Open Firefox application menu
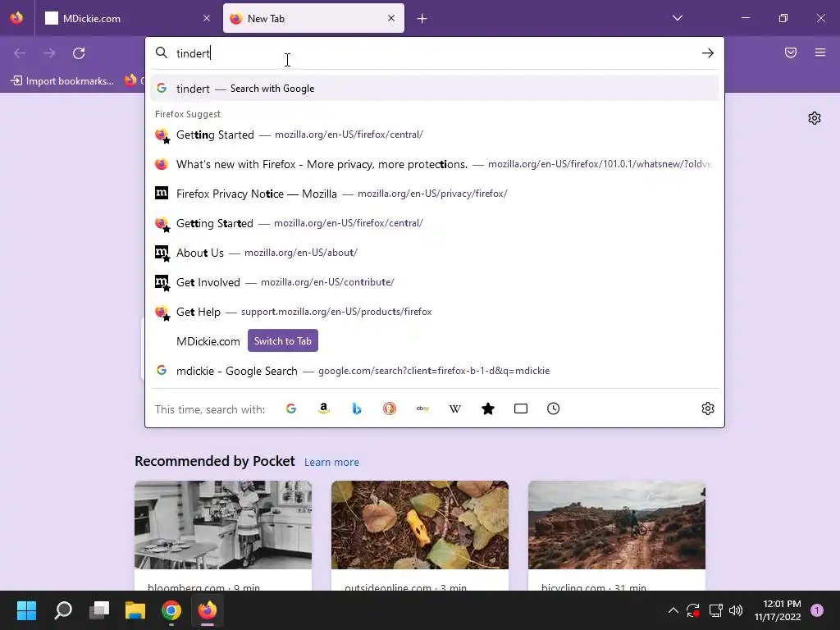 tap(820, 52)
